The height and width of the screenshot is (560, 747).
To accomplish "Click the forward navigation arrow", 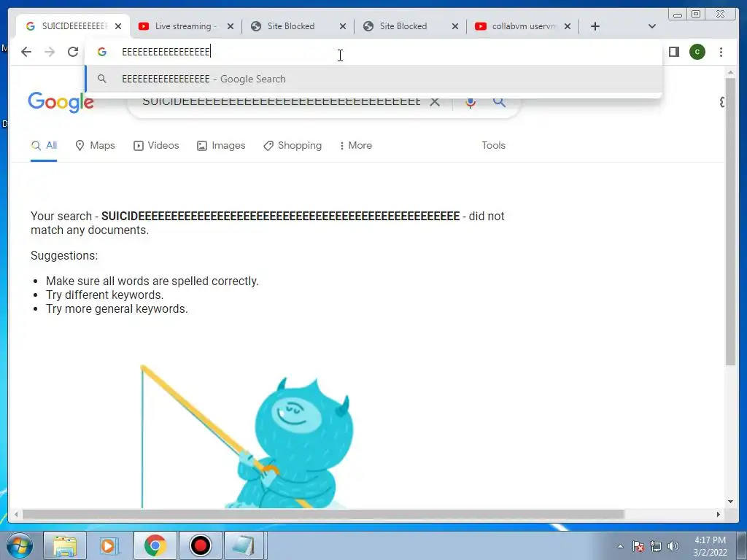I will [x=50, y=52].
